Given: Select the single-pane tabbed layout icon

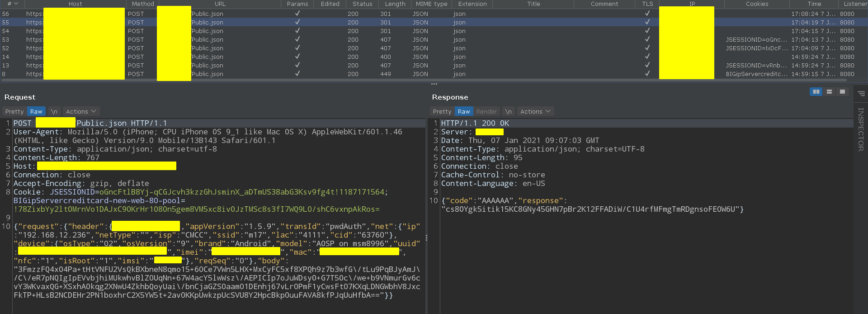Looking at the screenshot, I should [842, 92].
